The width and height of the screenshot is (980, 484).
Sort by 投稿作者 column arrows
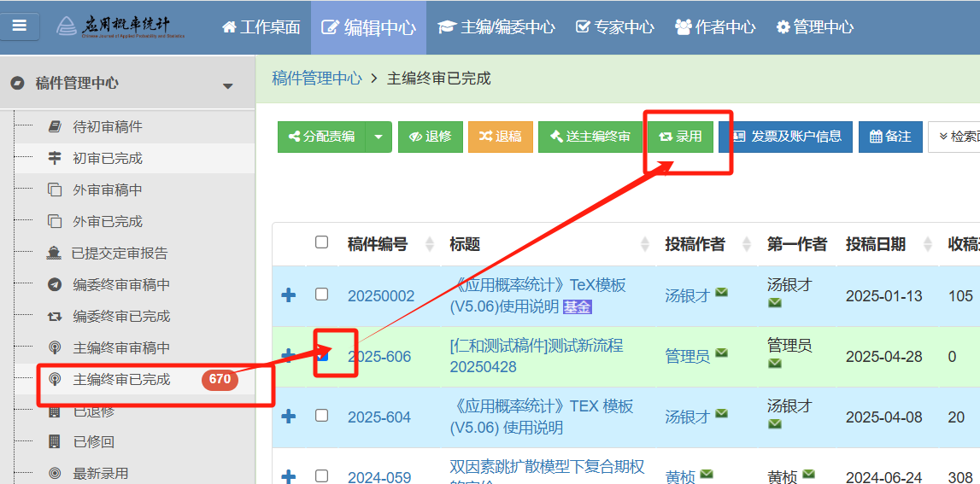click(x=747, y=244)
